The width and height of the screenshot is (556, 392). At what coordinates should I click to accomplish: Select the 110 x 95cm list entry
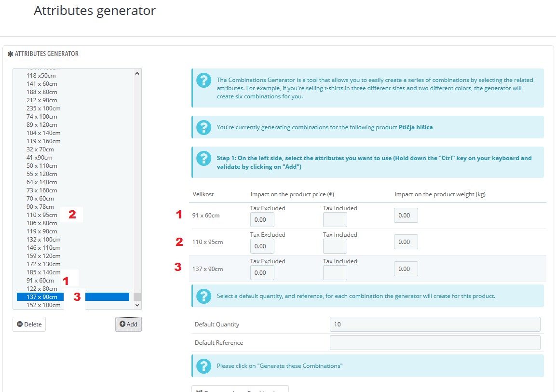41,215
